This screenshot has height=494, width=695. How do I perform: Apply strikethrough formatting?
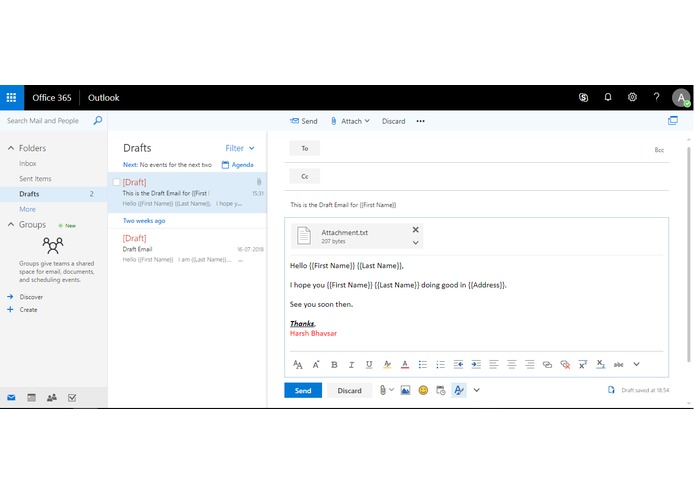pos(618,364)
